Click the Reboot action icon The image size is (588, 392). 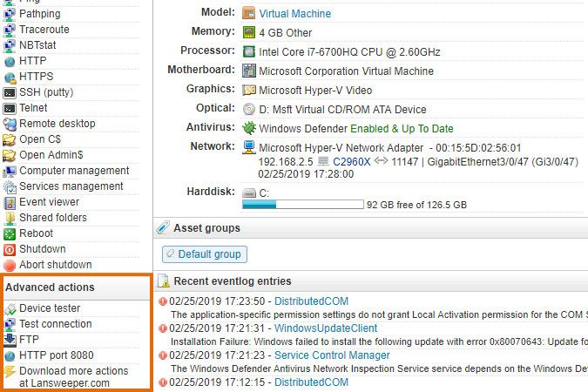point(10,233)
